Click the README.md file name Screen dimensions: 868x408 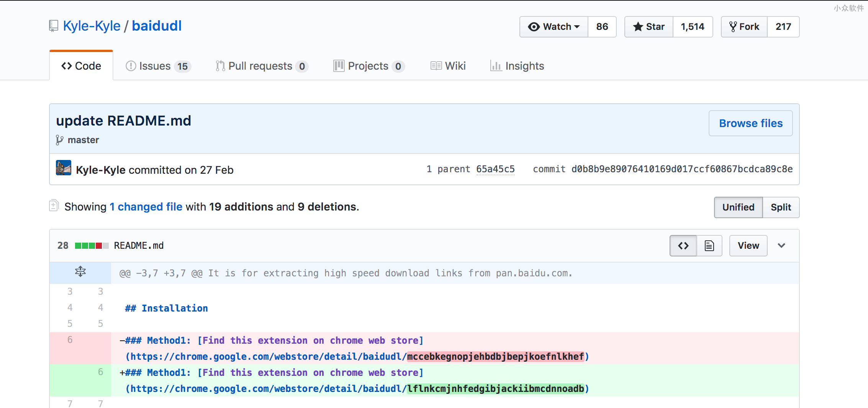[x=139, y=246]
